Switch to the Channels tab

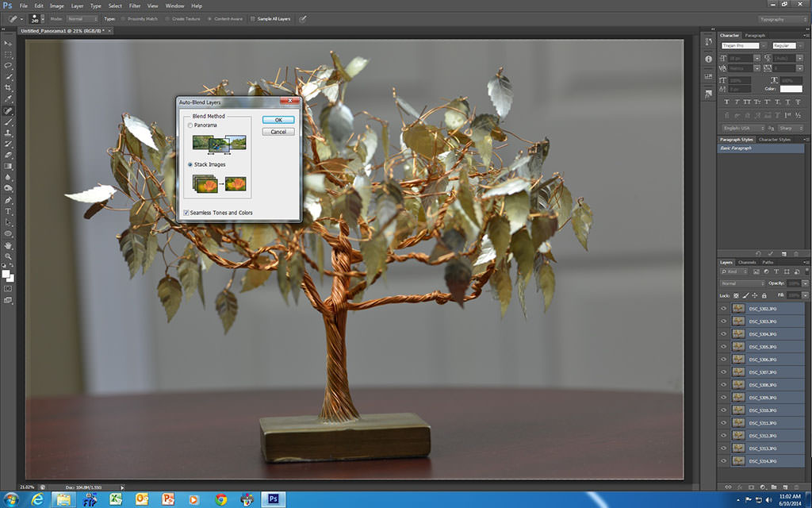pos(747,262)
